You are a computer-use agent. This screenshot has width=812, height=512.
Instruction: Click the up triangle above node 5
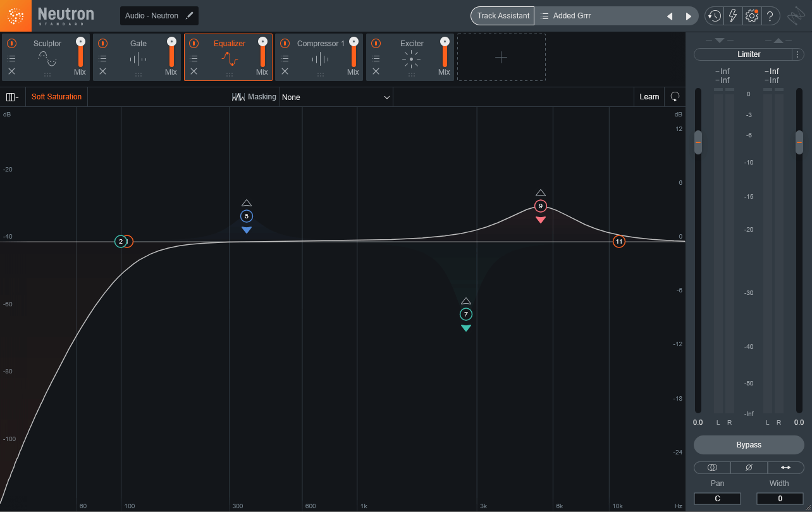pos(247,203)
